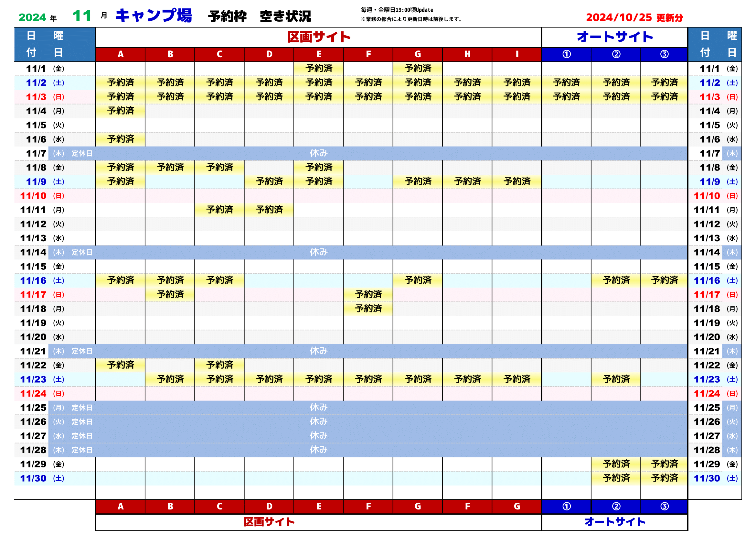Click 予約済 in 11/9 row, column H
The image size is (756, 535).
pyautogui.click(x=467, y=181)
